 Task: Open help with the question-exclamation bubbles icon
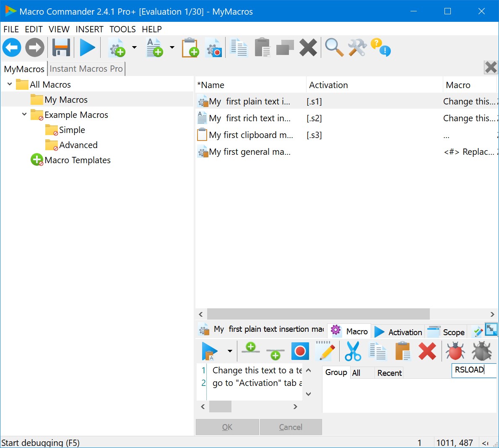381,47
